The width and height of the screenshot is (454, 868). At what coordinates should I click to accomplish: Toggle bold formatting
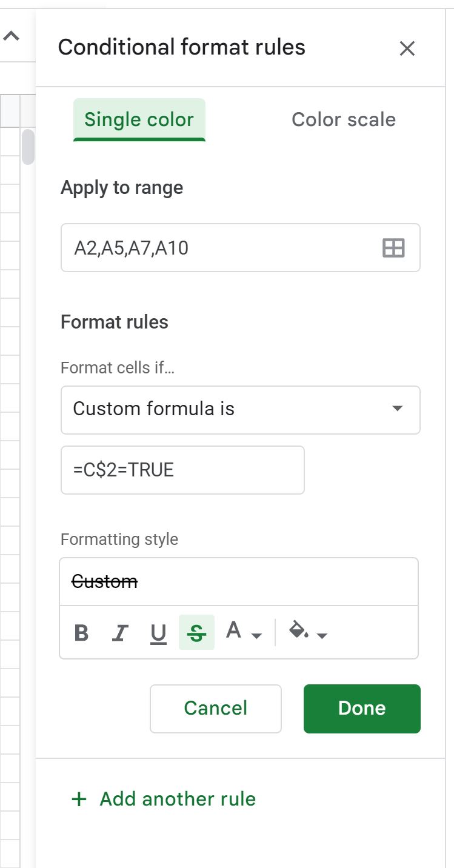81,633
